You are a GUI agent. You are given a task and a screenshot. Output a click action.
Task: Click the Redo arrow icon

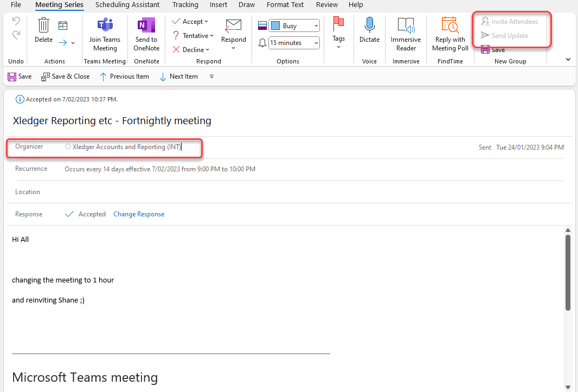[x=16, y=35]
